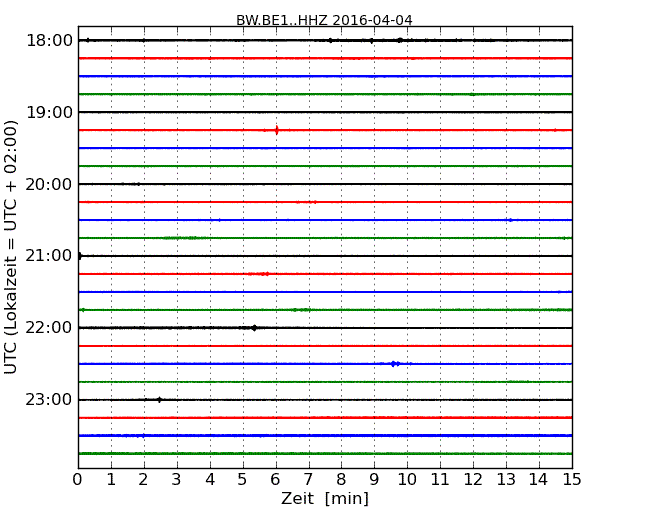This screenshot has height=520, width=650.
Task: Click x-axis tick label 7
Action: [x=308, y=480]
